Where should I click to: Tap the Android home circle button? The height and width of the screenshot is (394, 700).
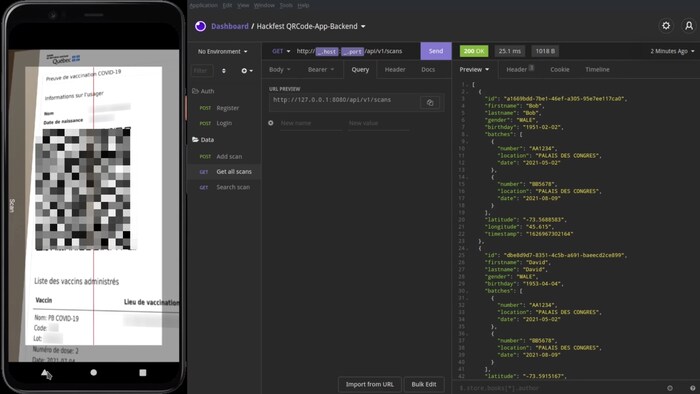point(93,373)
